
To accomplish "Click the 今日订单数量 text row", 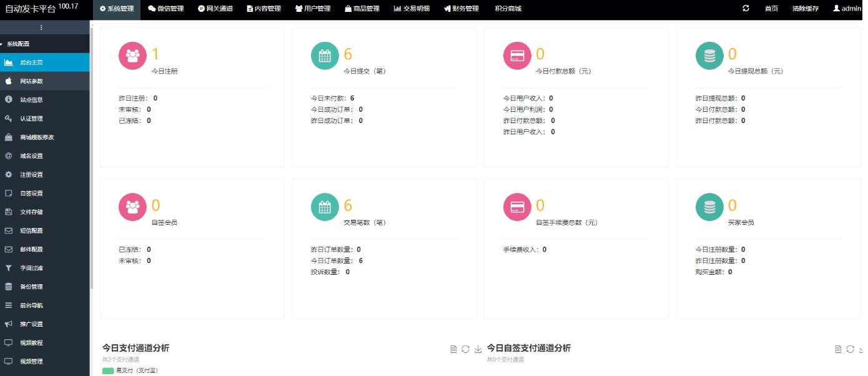I will 337,260.
